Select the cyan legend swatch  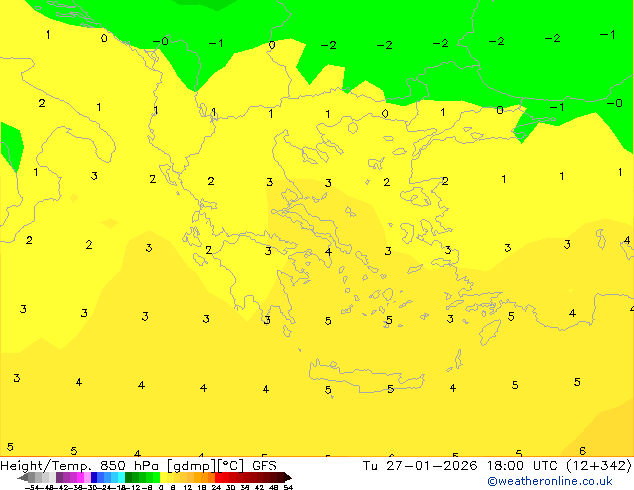coord(121,477)
